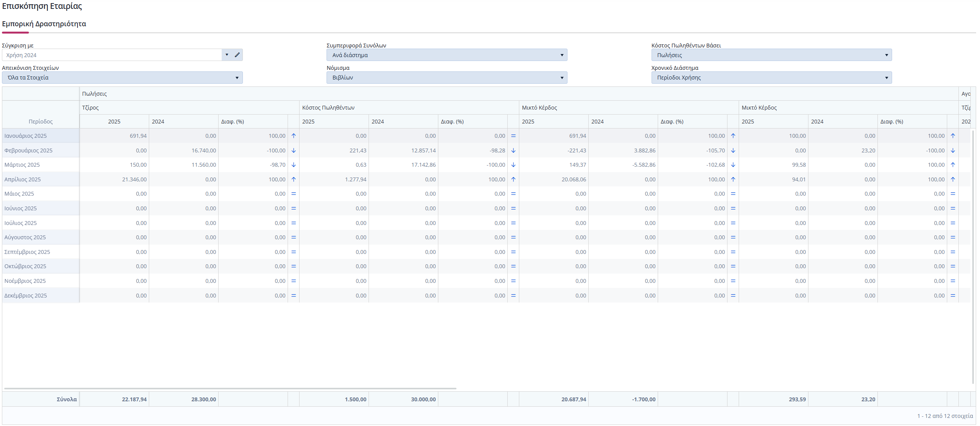
Task: Click down arrow at end of Φεβρουάριος 2025 row
Action: tap(953, 150)
